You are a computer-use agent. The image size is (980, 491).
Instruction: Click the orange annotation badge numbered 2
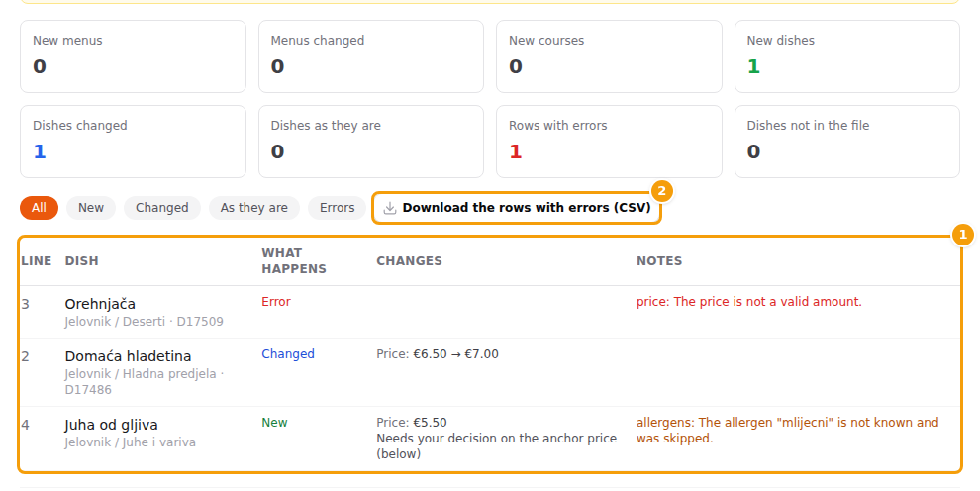coord(662,191)
